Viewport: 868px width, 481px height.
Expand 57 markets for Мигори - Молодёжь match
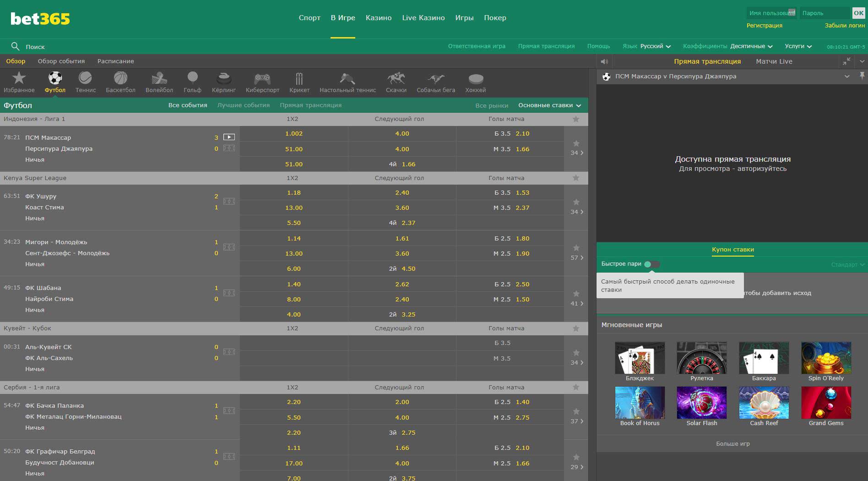577,258
